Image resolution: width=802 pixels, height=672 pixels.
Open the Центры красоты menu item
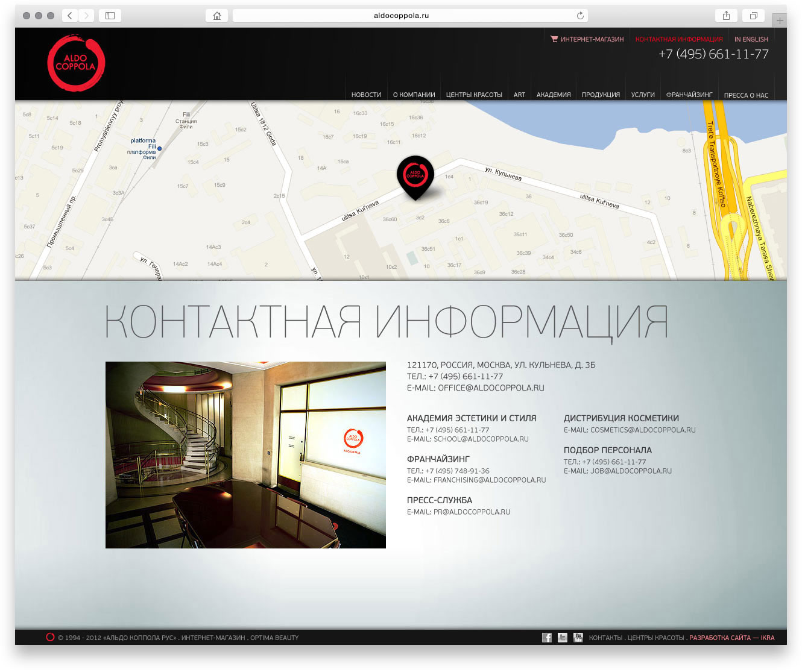pyautogui.click(x=474, y=95)
